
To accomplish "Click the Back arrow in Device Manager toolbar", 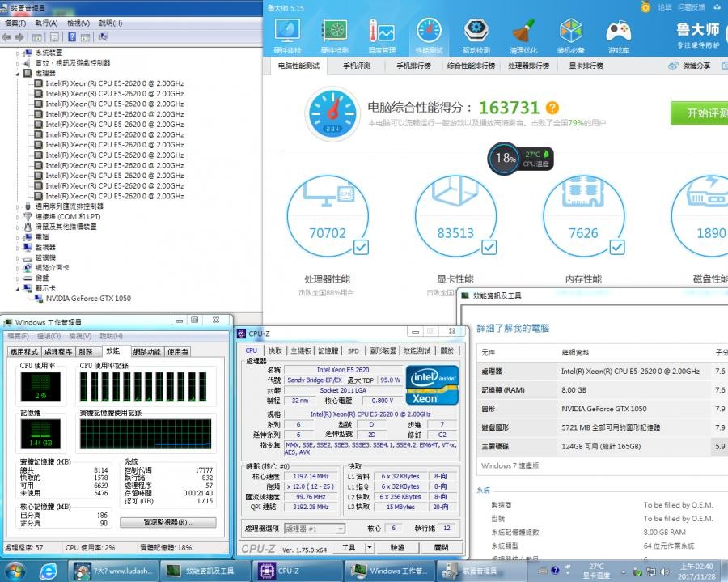I will (6, 37).
